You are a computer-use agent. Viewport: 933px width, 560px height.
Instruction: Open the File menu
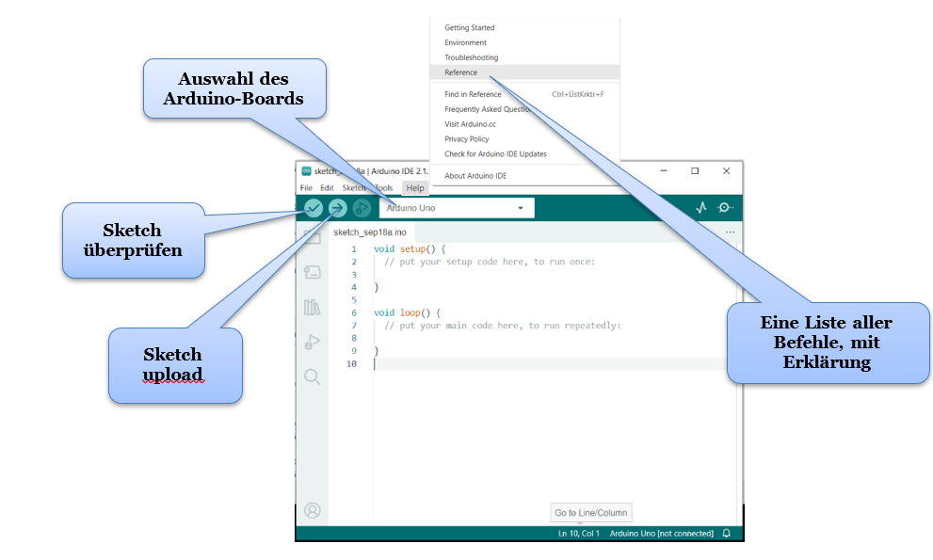306,188
